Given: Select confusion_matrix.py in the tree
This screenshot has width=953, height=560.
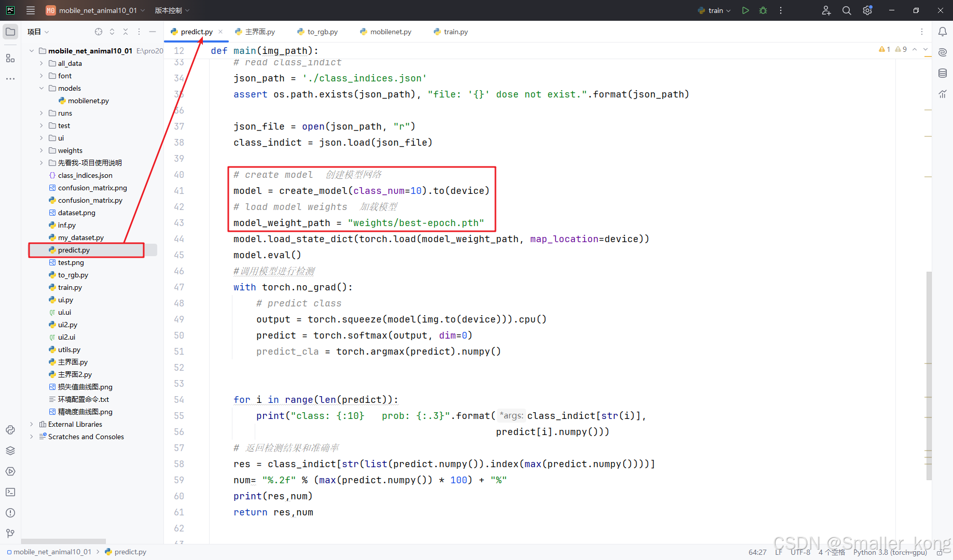Looking at the screenshot, I should pos(90,200).
